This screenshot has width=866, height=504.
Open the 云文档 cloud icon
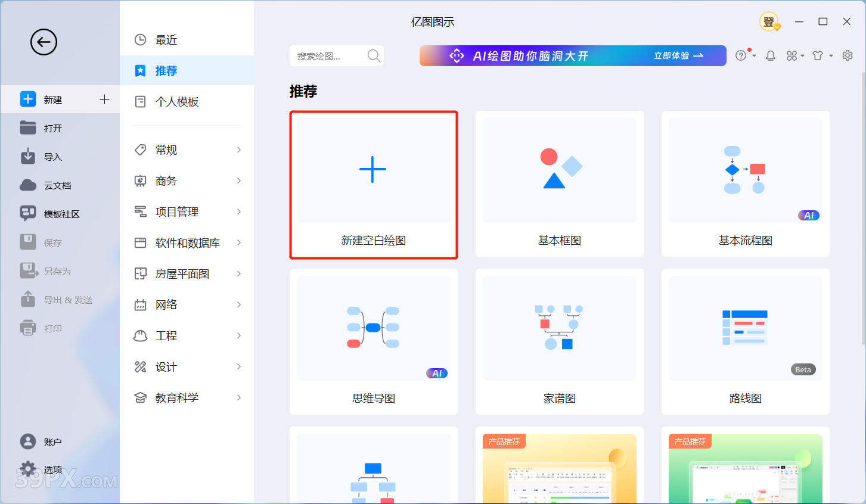click(28, 185)
